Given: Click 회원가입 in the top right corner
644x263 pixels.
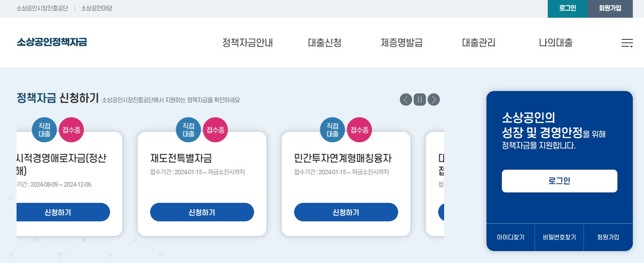Looking at the screenshot, I should tap(610, 8).
